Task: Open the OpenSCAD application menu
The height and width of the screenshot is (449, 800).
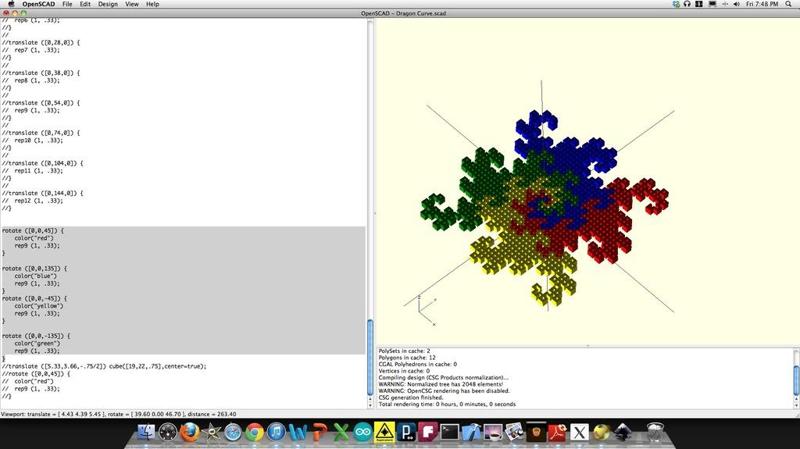Action: pyautogui.click(x=39, y=4)
